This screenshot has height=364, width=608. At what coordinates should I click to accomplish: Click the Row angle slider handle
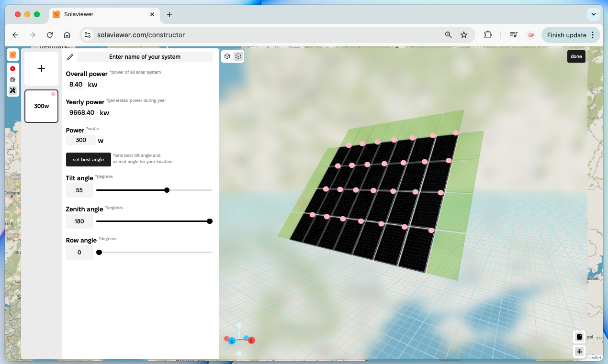coord(99,253)
